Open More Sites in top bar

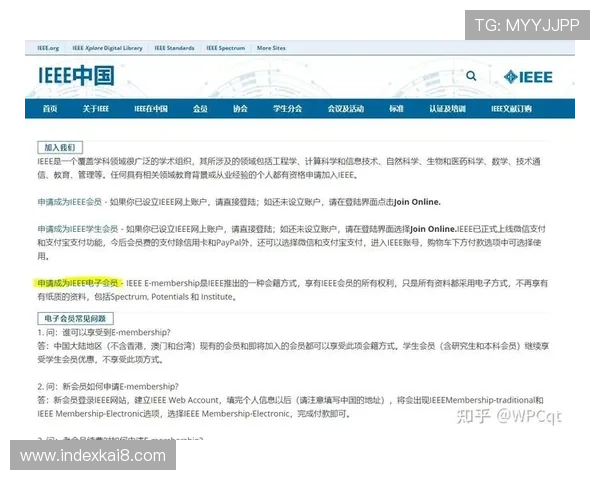[x=271, y=48]
